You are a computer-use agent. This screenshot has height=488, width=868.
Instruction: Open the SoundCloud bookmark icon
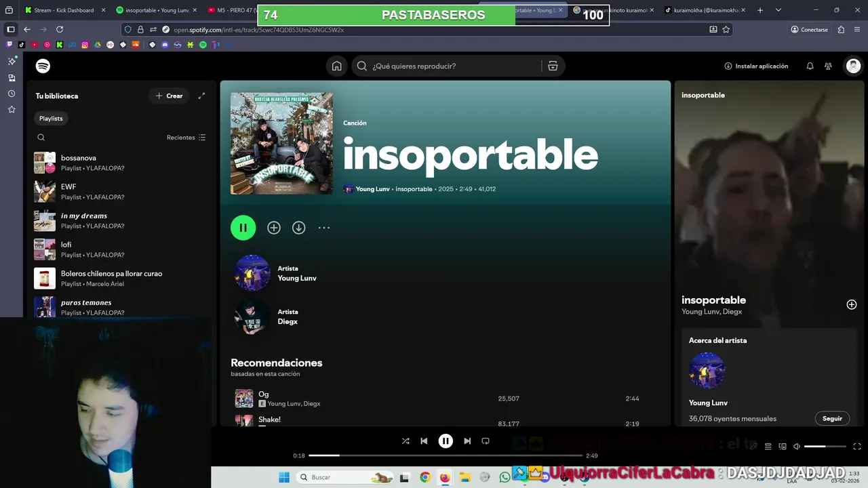[136, 45]
